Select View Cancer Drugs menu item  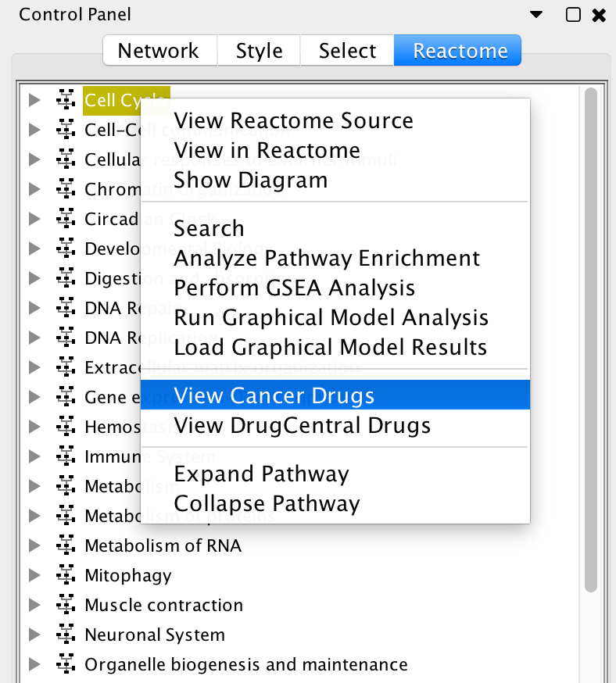pyautogui.click(x=335, y=395)
